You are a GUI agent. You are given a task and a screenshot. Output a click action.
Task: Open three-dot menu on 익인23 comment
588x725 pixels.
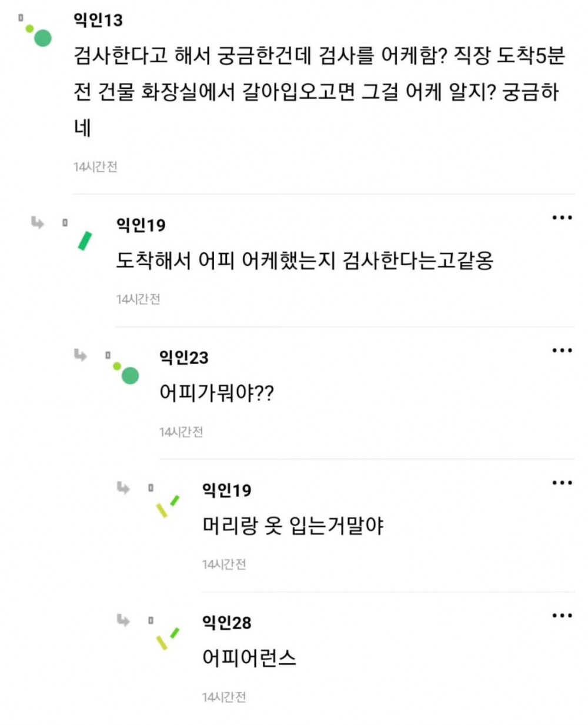[562, 351]
